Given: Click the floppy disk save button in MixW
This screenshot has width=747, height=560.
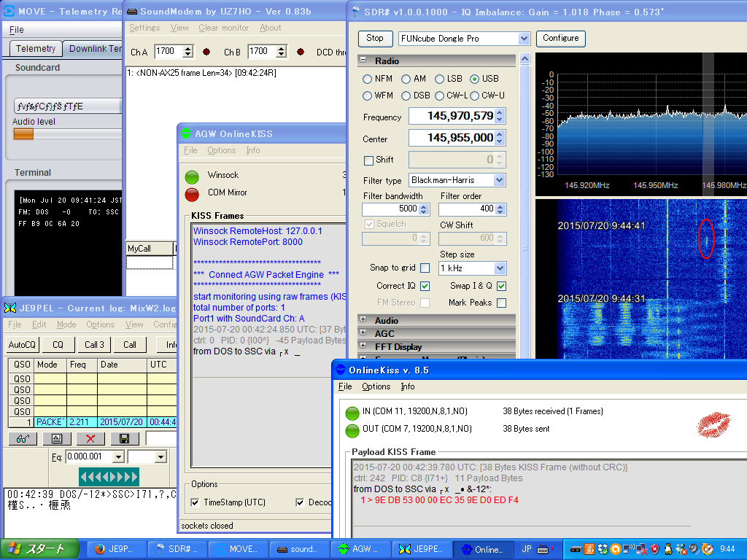Looking at the screenshot, I should (124, 438).
